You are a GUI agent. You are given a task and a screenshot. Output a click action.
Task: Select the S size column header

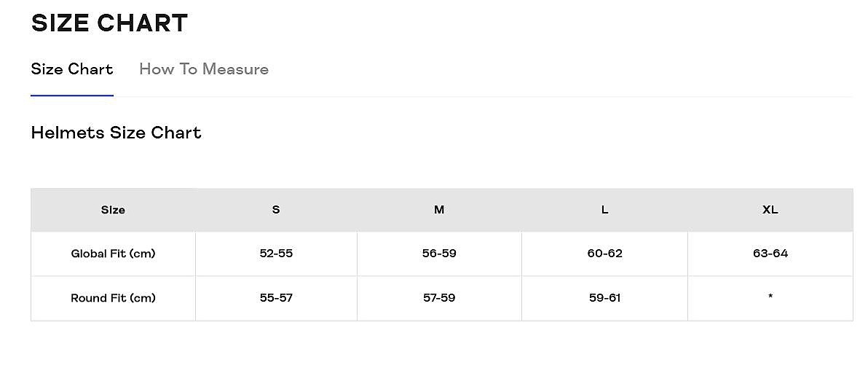[276, 210]
